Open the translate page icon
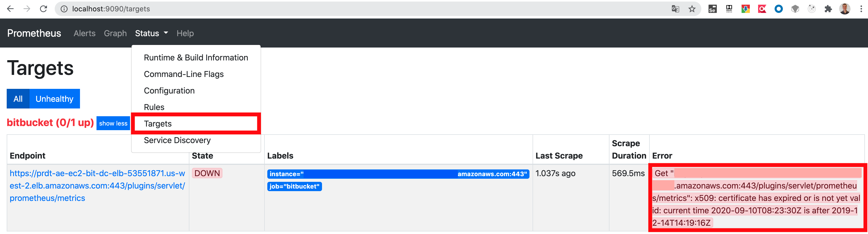Image resolution: width=868 pixels, height=234 pixels. click(x=675, y=9)
